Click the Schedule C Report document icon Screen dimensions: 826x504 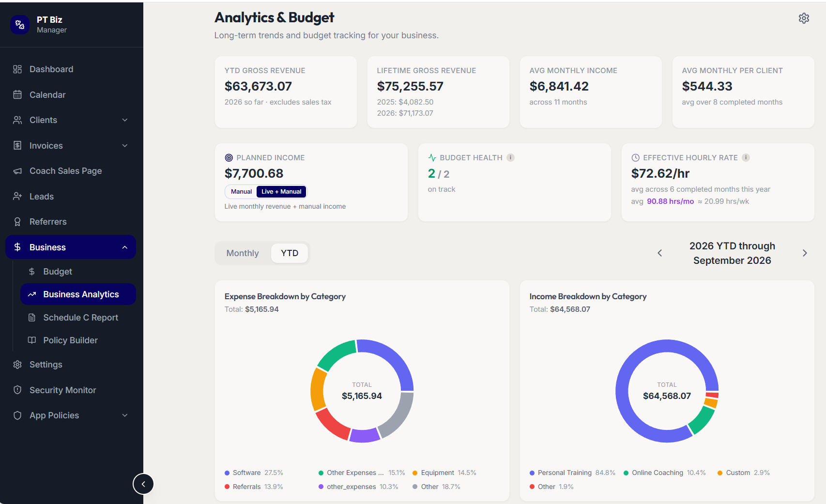[32, 318]
